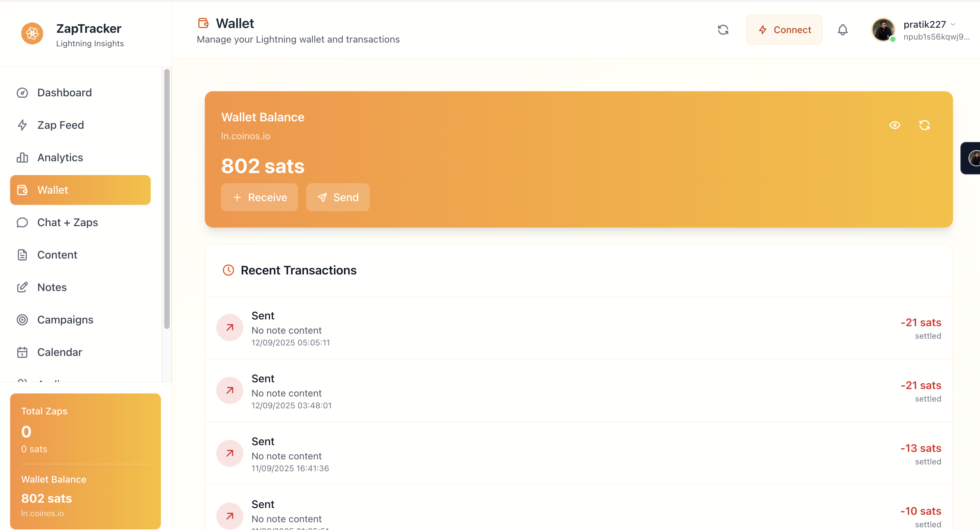Click sent arrow icon for -10 sats transaction
Viewport: 980px width, 530px height.
point(230,516)
